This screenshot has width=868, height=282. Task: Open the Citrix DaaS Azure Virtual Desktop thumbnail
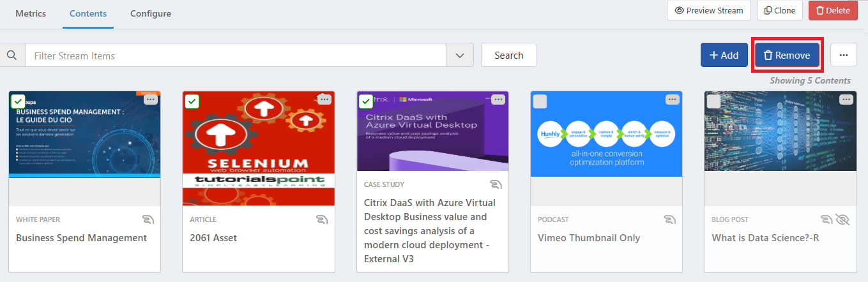pos(432,131)
